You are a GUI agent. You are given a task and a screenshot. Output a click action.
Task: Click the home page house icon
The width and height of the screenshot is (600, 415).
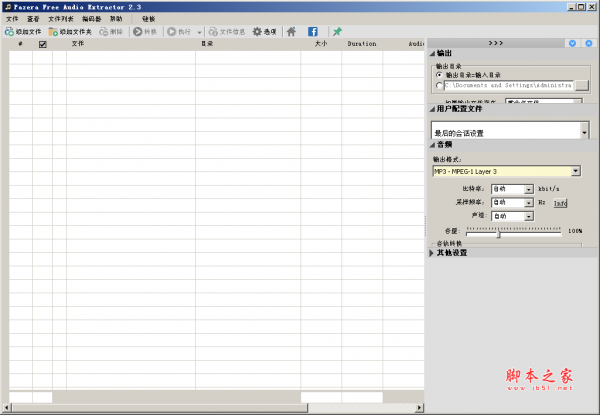[291, 32]
